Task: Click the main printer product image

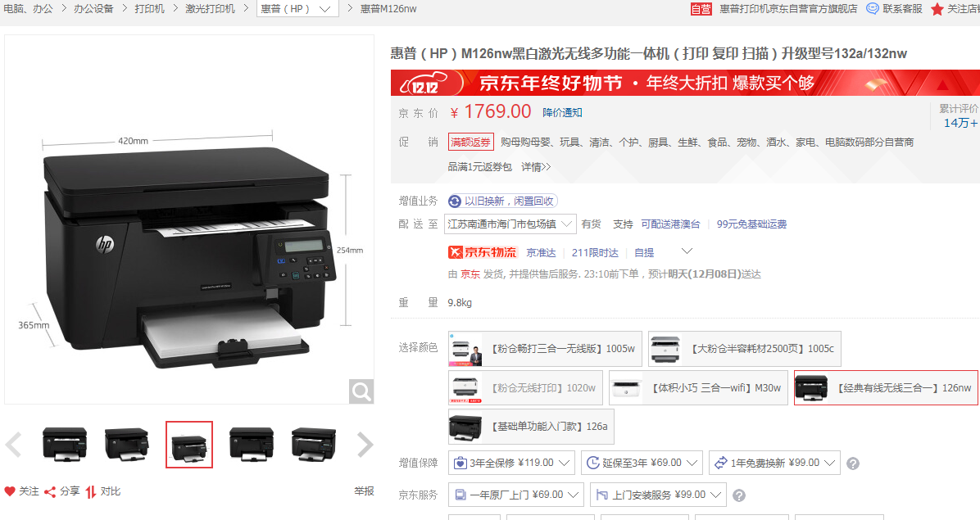Action: [189, 219]
